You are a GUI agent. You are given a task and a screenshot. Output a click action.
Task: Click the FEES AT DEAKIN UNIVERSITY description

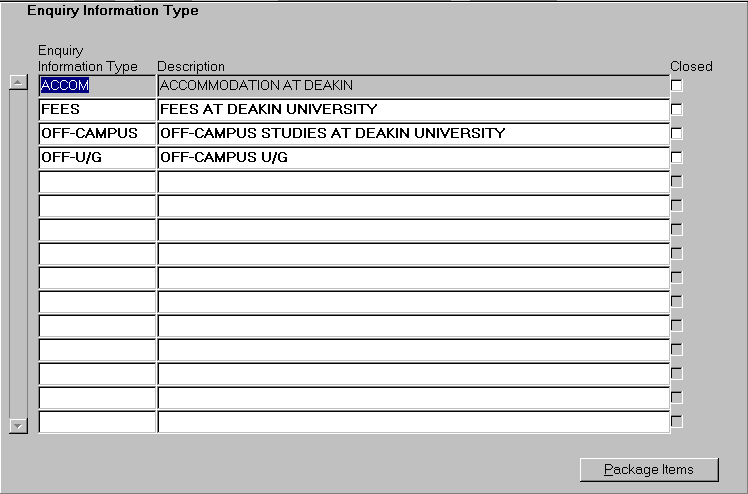pos(412,110)
